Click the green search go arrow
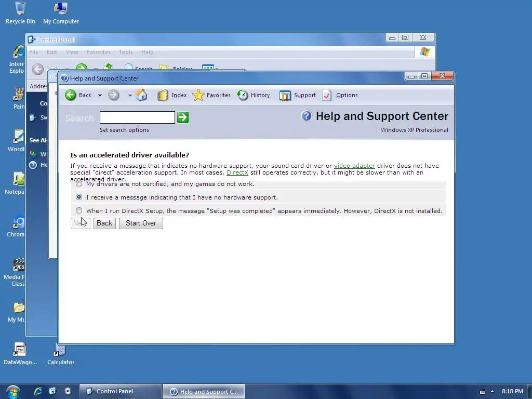Image resolution: width=532 pixels, height=399 pixels. [183, 117]
